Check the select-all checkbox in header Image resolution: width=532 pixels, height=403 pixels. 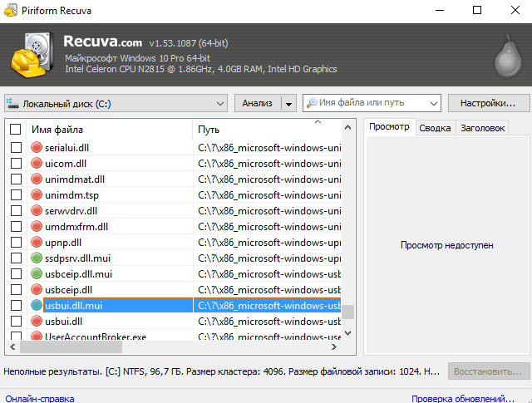[x=16, y=130]
